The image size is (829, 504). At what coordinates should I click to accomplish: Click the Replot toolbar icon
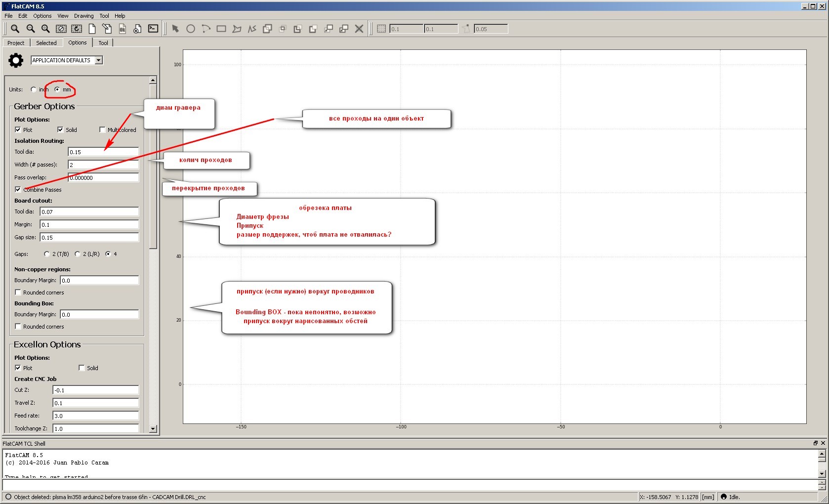point(77,29)
